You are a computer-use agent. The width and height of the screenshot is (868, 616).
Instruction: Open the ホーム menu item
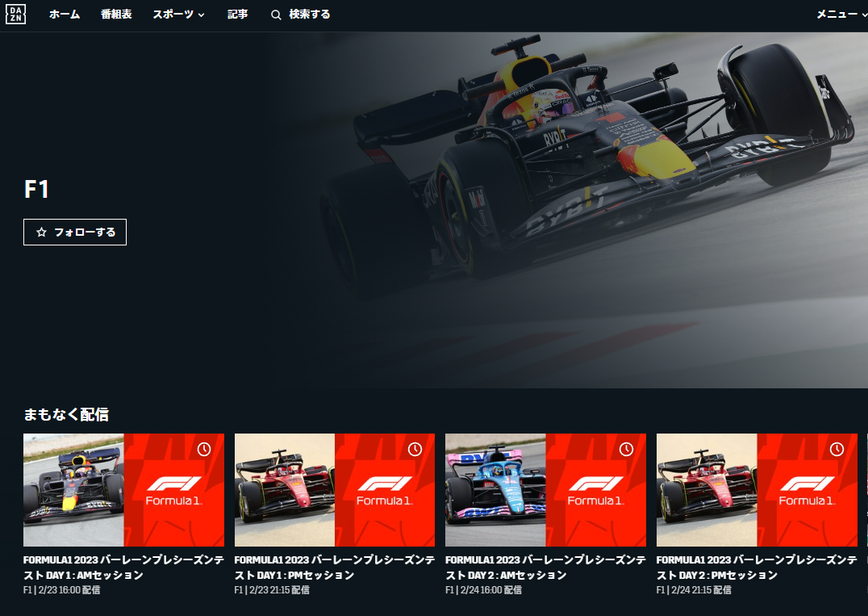[65, 15]
